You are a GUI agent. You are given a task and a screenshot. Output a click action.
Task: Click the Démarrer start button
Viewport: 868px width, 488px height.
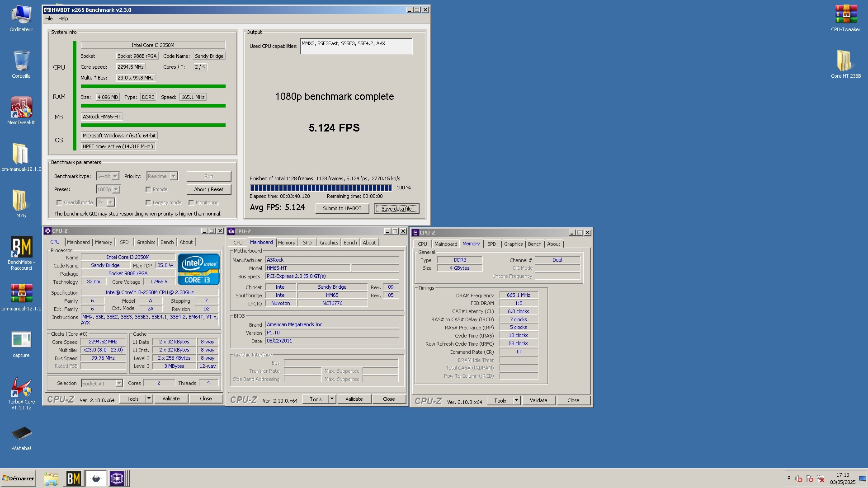(18, 479)
